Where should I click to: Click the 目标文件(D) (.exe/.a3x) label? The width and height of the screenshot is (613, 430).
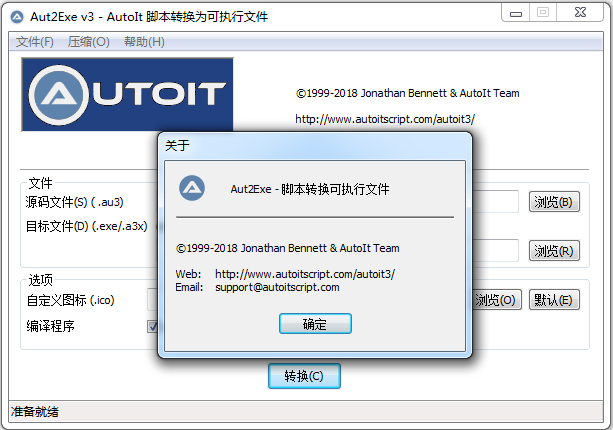(87, 226)
